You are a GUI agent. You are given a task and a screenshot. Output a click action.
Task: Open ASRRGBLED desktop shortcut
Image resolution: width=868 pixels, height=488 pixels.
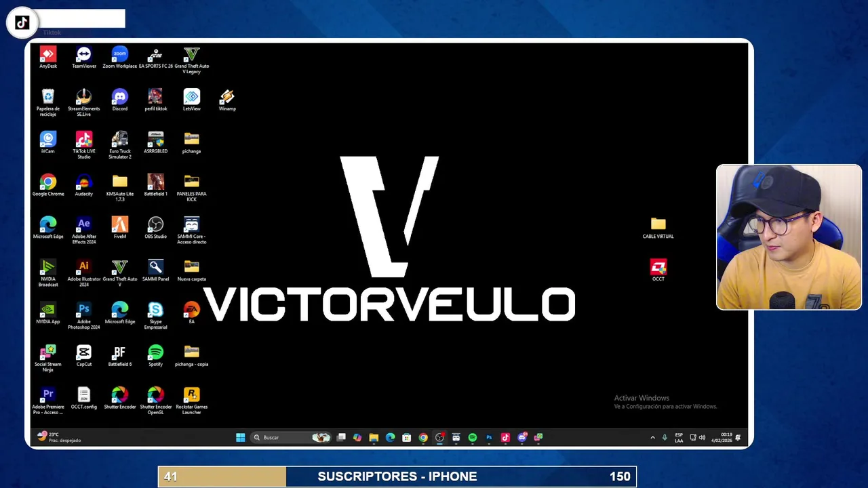(156, 142)
